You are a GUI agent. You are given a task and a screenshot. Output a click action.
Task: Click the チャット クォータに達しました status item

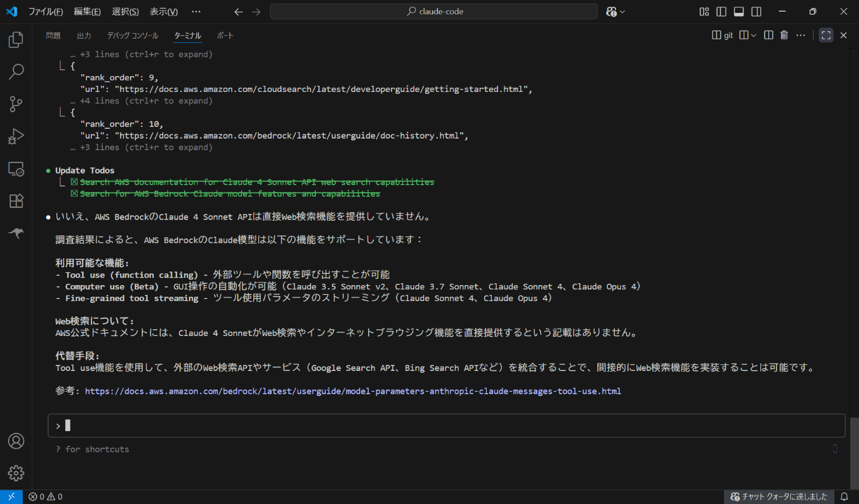(x=779, y=497)
